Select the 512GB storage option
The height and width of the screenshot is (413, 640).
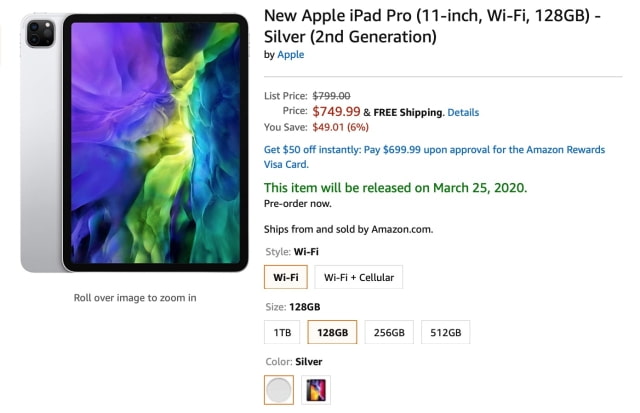pyautogui.click(x=445, y=333)
